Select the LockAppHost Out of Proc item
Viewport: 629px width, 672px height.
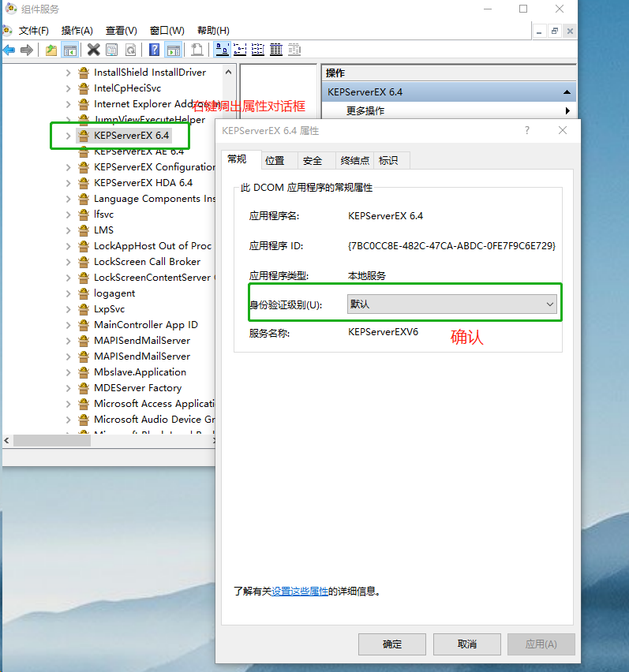tap(152, 246)
